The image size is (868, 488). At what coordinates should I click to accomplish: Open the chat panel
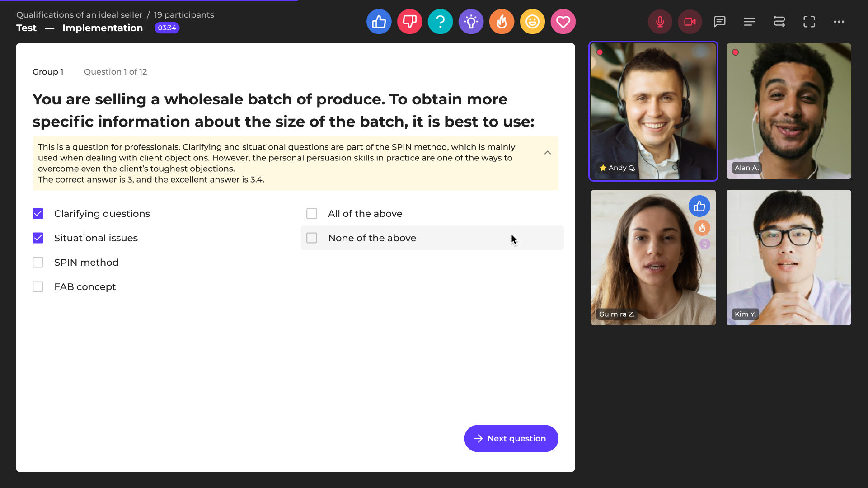(x=720, y=22)
